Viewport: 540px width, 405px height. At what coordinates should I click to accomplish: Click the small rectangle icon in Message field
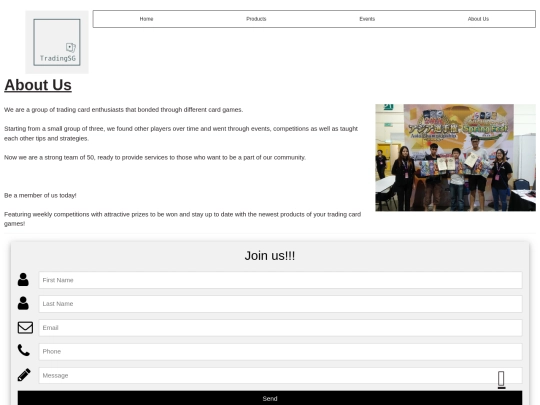coord(501,380)
